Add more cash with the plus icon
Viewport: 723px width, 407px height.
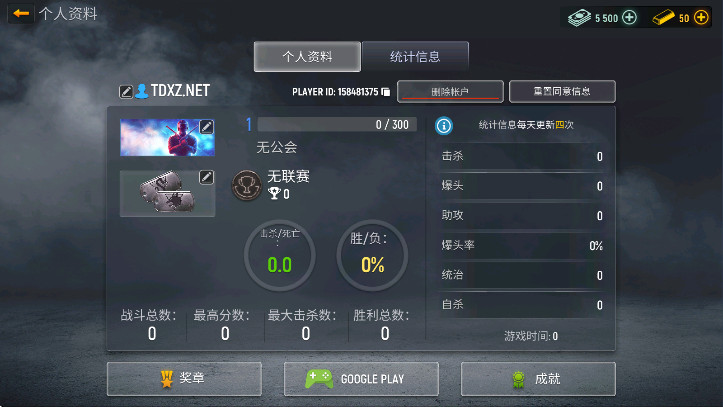pos(629,18)
